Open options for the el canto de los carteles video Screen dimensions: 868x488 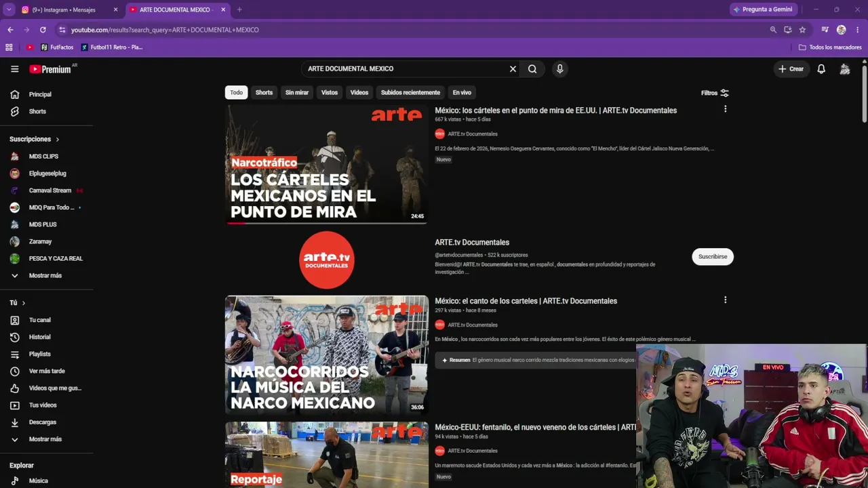(x=725, y=300)
